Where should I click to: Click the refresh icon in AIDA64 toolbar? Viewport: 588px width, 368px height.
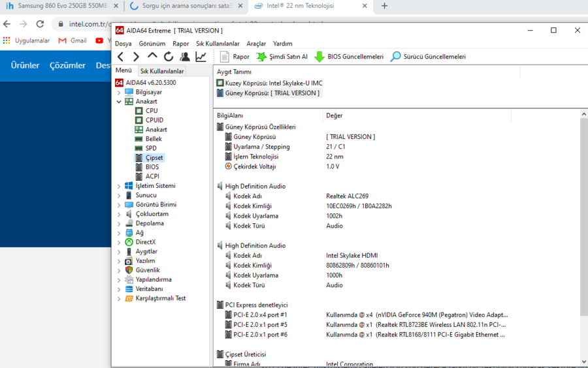tap(169, 57)
